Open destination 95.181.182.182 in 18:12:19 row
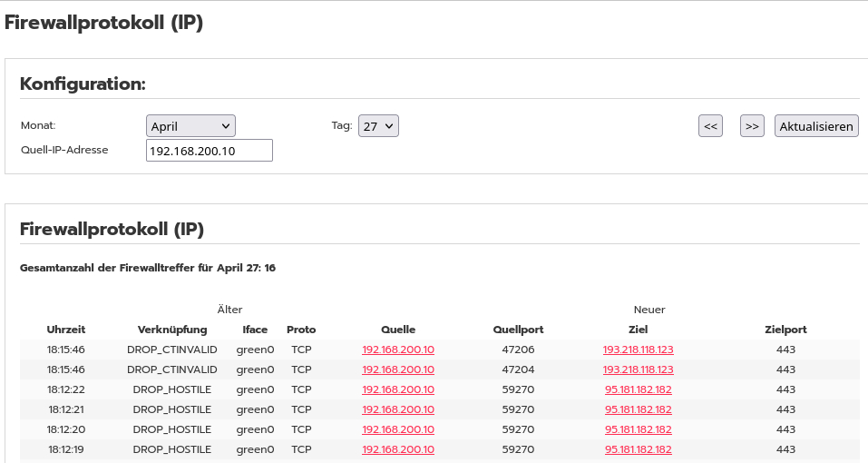Viewport: 868px width, 463px height. tap(639, 449)
